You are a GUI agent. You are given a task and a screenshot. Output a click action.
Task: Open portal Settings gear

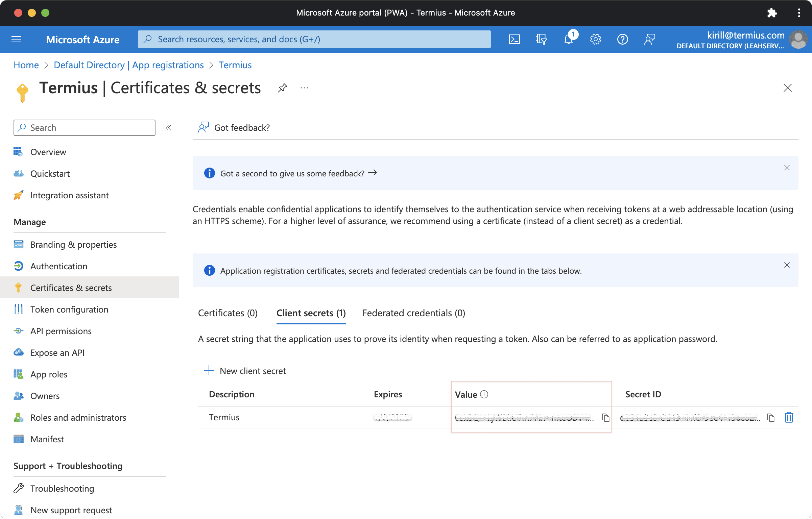pos(595,40)
